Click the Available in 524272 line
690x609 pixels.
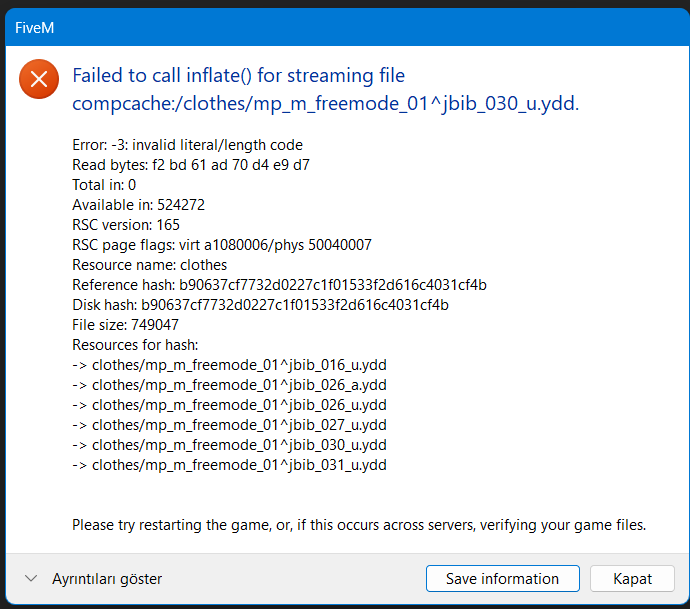[x=138, y=205]
